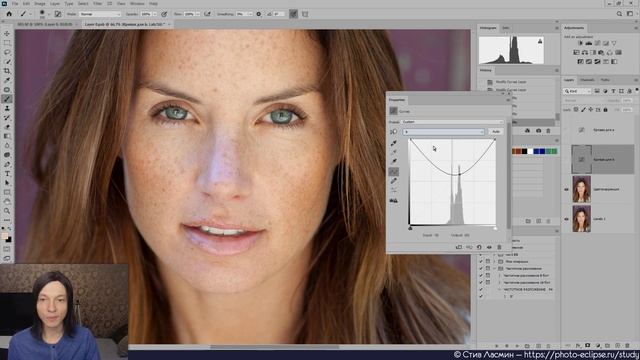Select the Eyedropper tool in left toolbar
Image resolution: width=640 pixels, height=360 pixels.
[7, 80]
